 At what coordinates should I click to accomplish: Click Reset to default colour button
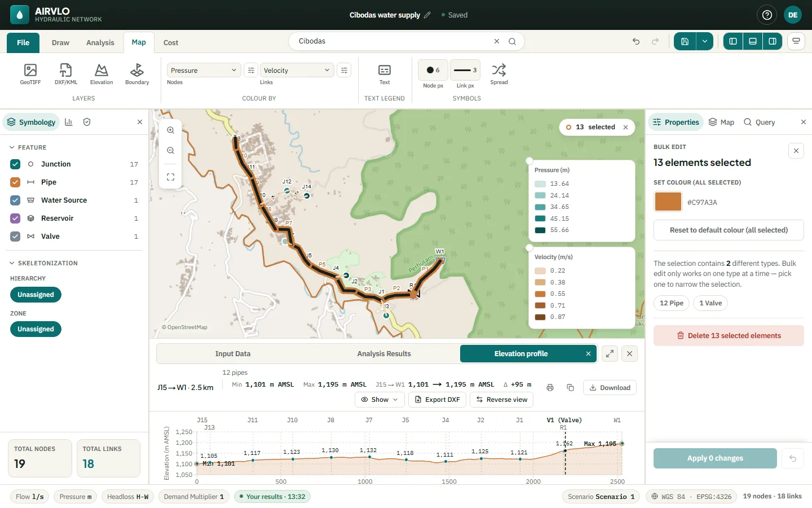tap(729, 230)
